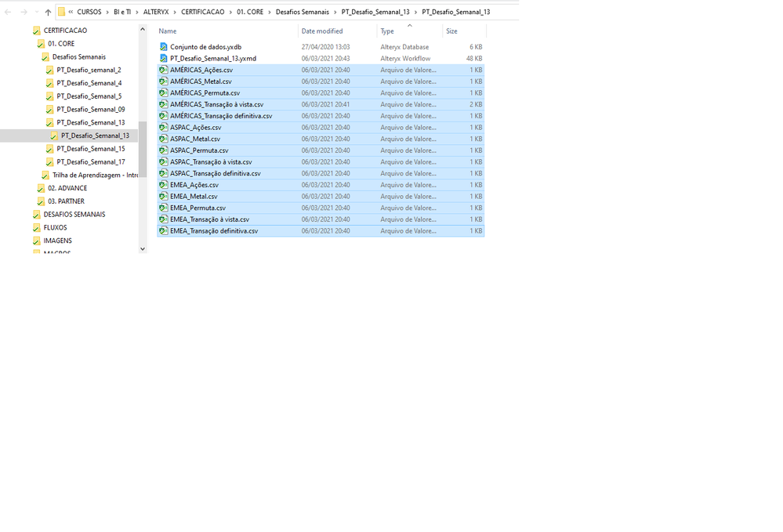Click the icon of PT_Desafio_Semanal_13.yxmd
This screenshot has width=783, height=532.
tap(163, 59)
